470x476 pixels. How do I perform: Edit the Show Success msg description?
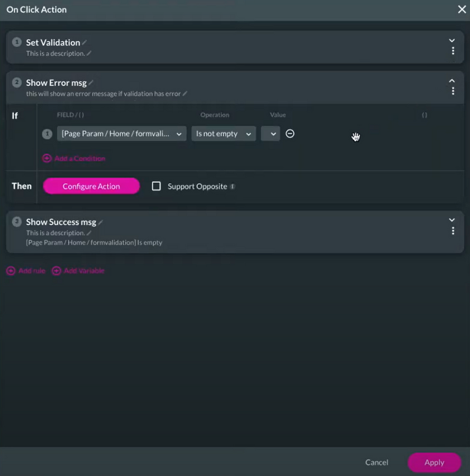click(89, 233)
